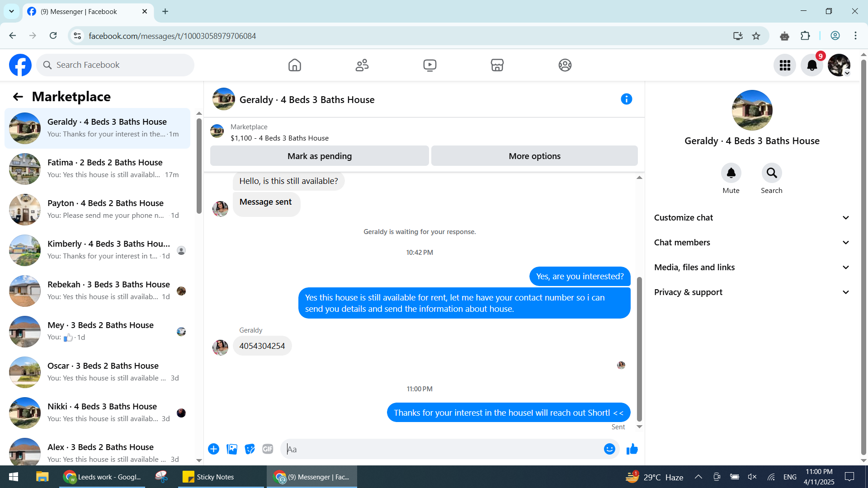Open a new browser tab
The height and width of the screenshot is (488, 868).
pyautogui.click(x=165, y=11)
